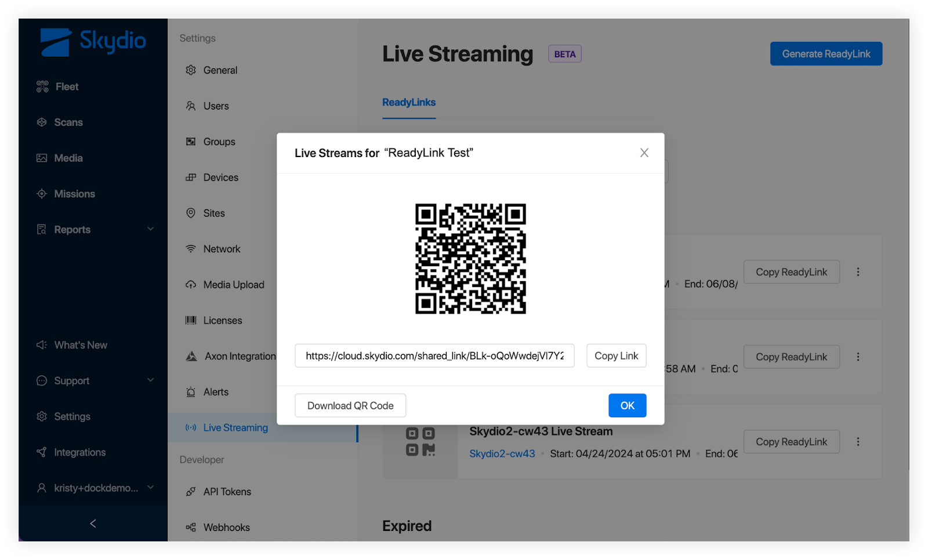This screenshot has width=928, height=560.
Task: Expand the Support dropdown chevron
Action: pyautogui.click(x=150, y=380)
